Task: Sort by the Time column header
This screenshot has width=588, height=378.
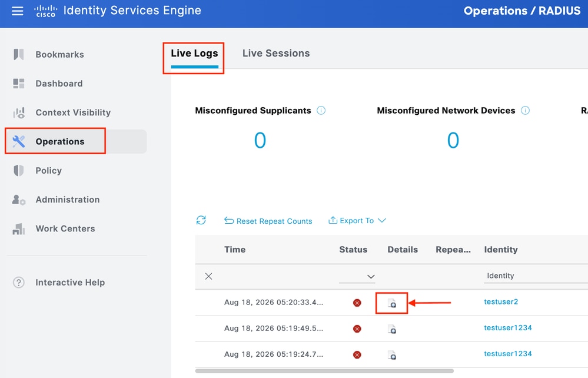Action: pos(235,250)
